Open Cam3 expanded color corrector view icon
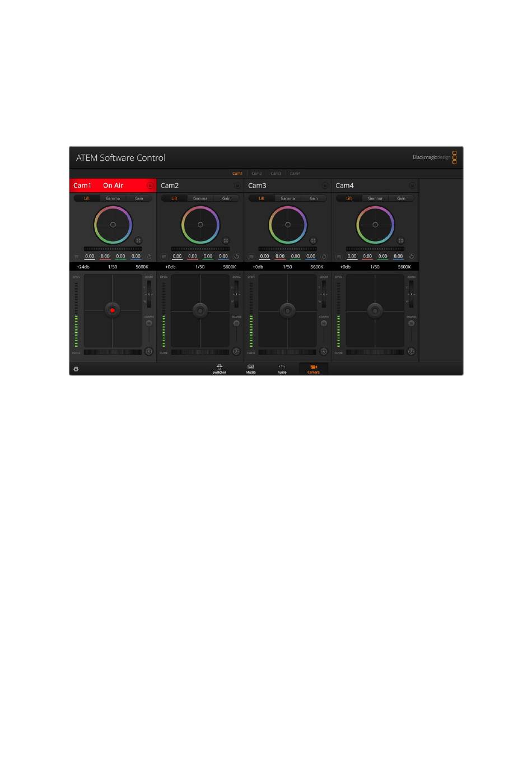Viewport: 532px width, 777px height. (313, 240)
